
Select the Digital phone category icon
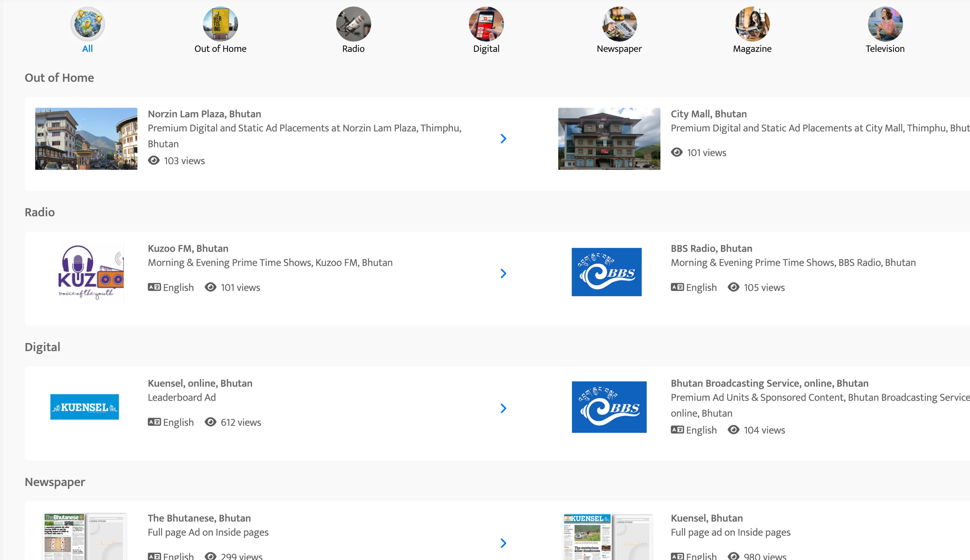coord(486,24)
